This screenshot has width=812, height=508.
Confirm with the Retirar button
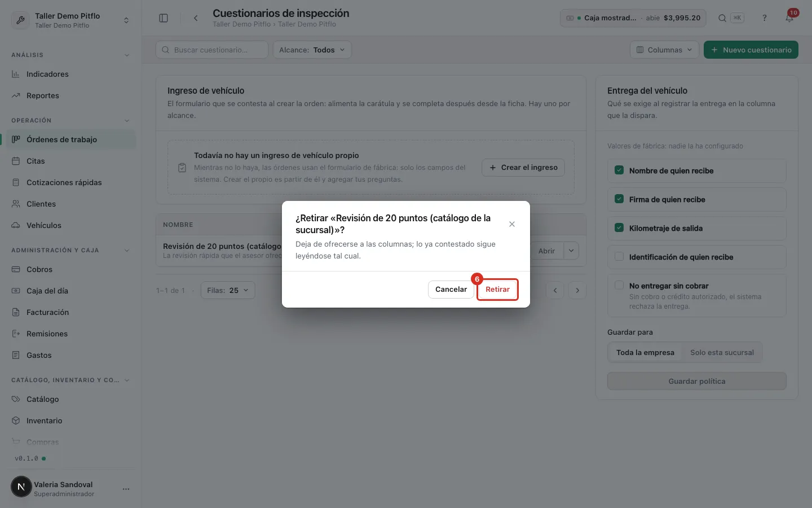point(497,290)
